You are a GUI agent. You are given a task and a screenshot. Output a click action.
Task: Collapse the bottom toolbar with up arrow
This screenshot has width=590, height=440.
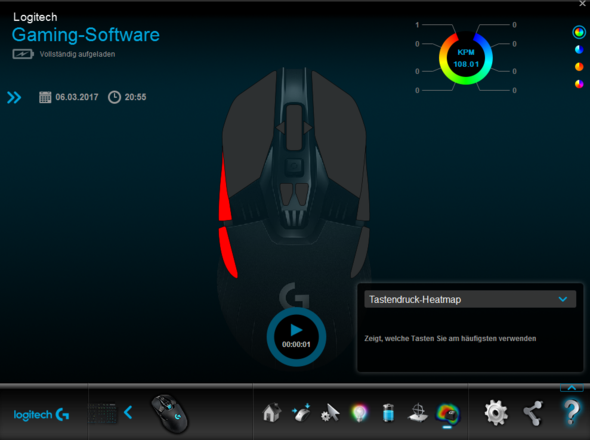coord(572,388)
